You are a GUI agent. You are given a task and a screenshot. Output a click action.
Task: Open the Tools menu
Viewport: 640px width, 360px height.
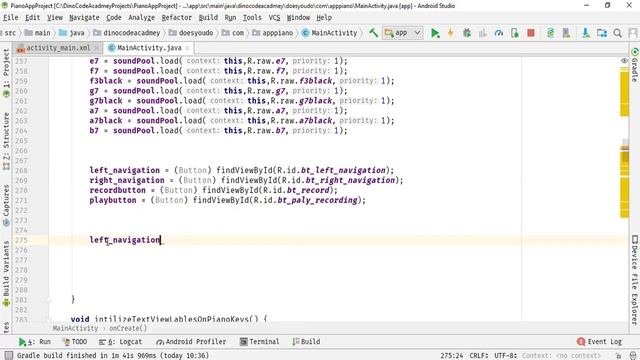(252, 18)
